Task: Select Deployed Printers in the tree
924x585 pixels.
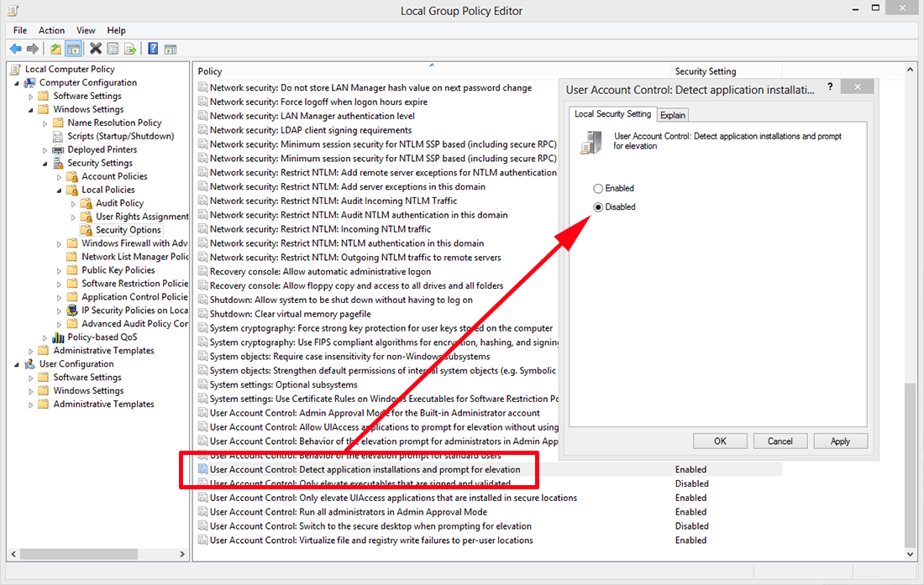Action: point(102,149)
